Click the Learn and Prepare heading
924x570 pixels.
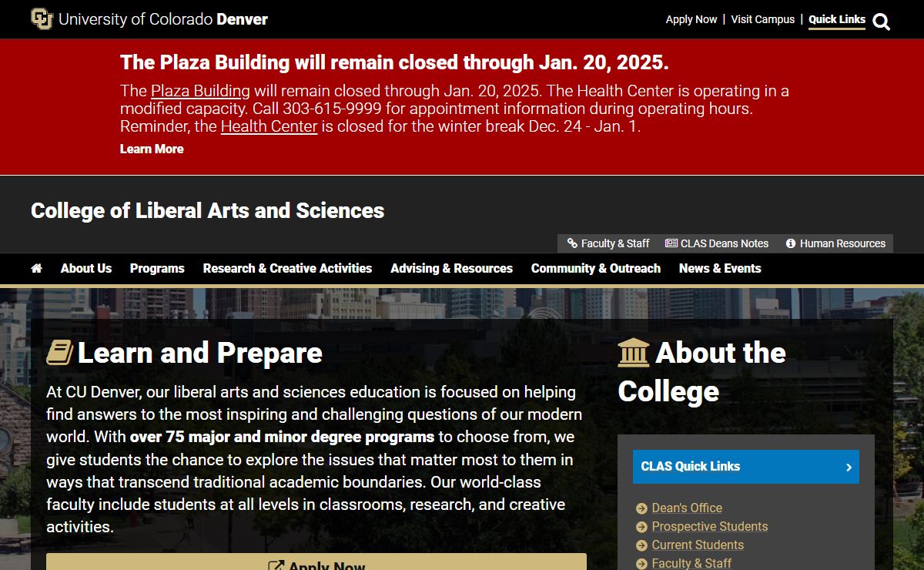click(x=200, y=353)
